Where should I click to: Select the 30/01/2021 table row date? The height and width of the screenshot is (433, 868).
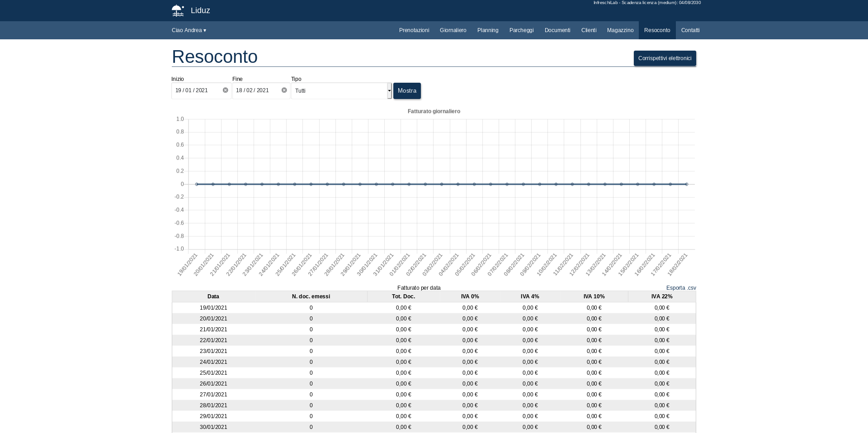click(213, 427)
